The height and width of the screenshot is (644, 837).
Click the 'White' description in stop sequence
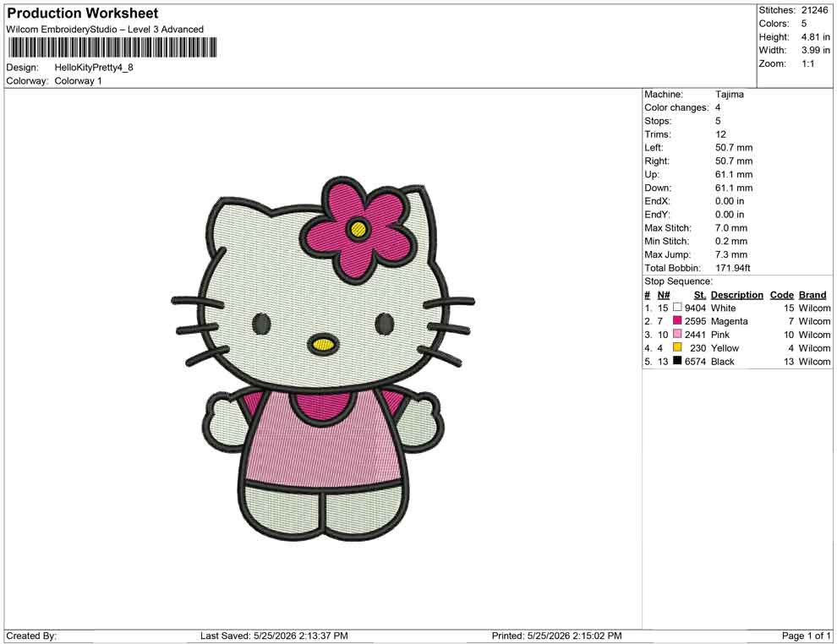(724, 308)
